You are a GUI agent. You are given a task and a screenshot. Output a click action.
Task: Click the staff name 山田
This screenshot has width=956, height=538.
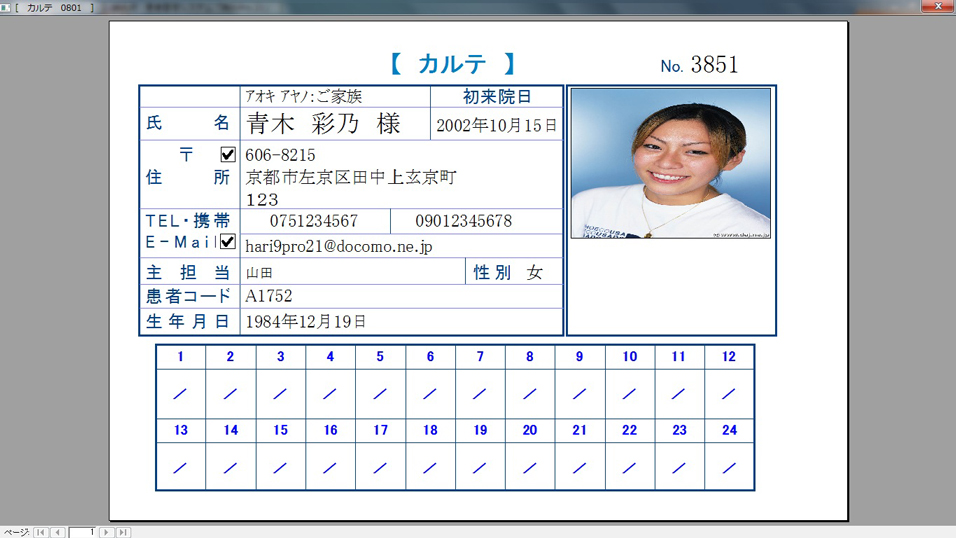coord(259,273)
